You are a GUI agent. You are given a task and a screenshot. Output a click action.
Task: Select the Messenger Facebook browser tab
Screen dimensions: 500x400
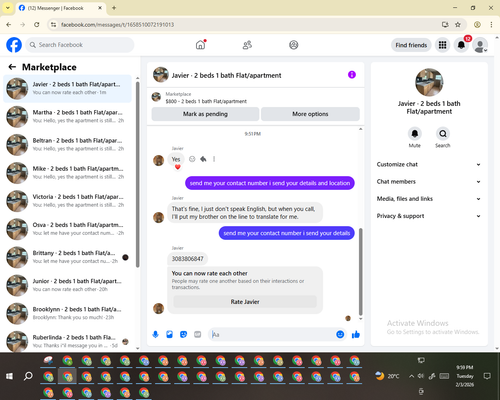tap(60, 8)
